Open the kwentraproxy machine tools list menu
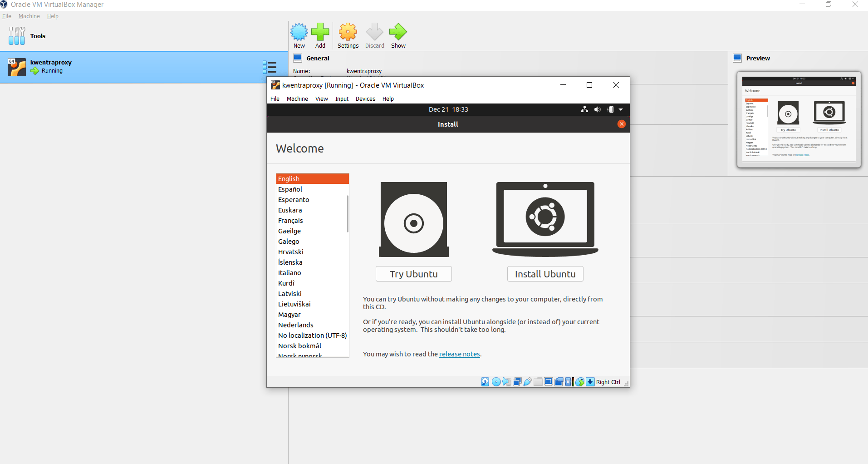Screen dimensions: 868x464 [x=270, y=67]
